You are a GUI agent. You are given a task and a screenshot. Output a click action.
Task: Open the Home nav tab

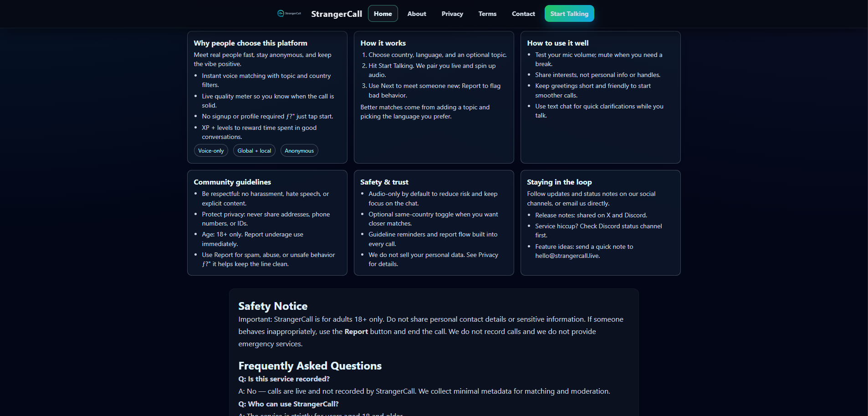pyautogui.click(x=383, y=14)
